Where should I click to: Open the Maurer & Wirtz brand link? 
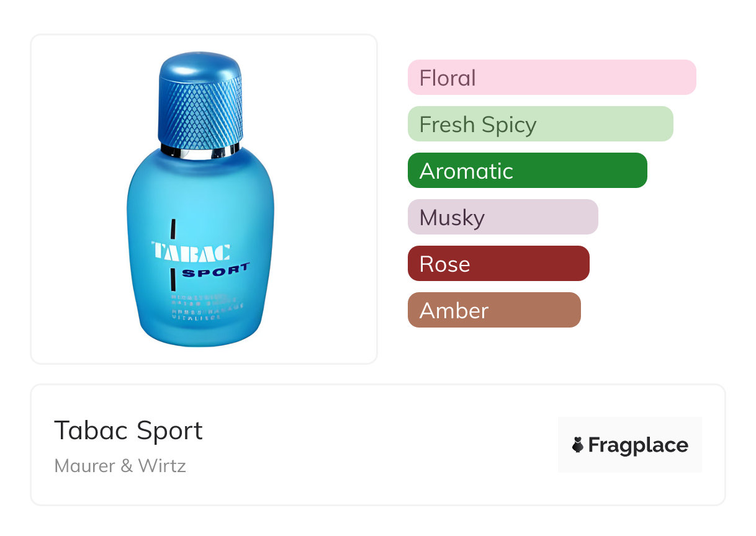(x=120, y=465)
